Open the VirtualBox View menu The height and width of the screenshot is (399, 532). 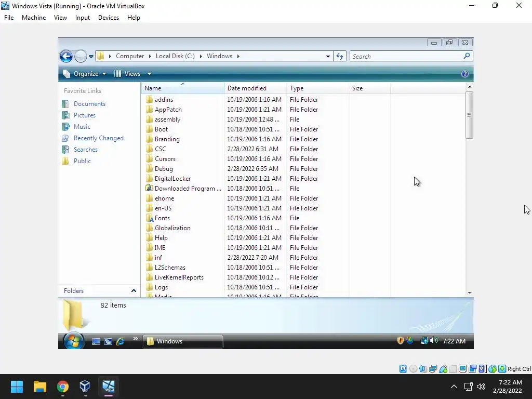[x=60, y=18]
